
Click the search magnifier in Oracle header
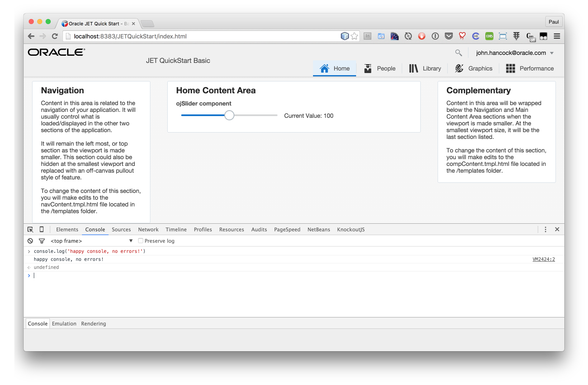pos(458,53)
